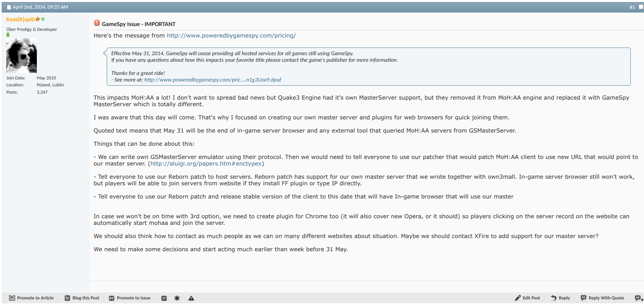Viewport: 644px width, 305px height.
Task: Click the red exclamation post icon
Action: (x=97, y=23)
